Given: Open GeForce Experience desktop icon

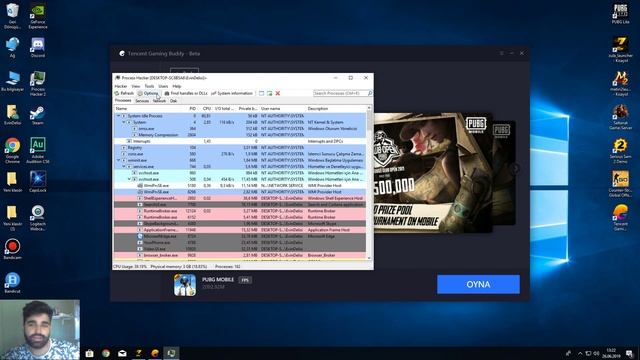Looking at the screenshot, I should click(38, 16).
